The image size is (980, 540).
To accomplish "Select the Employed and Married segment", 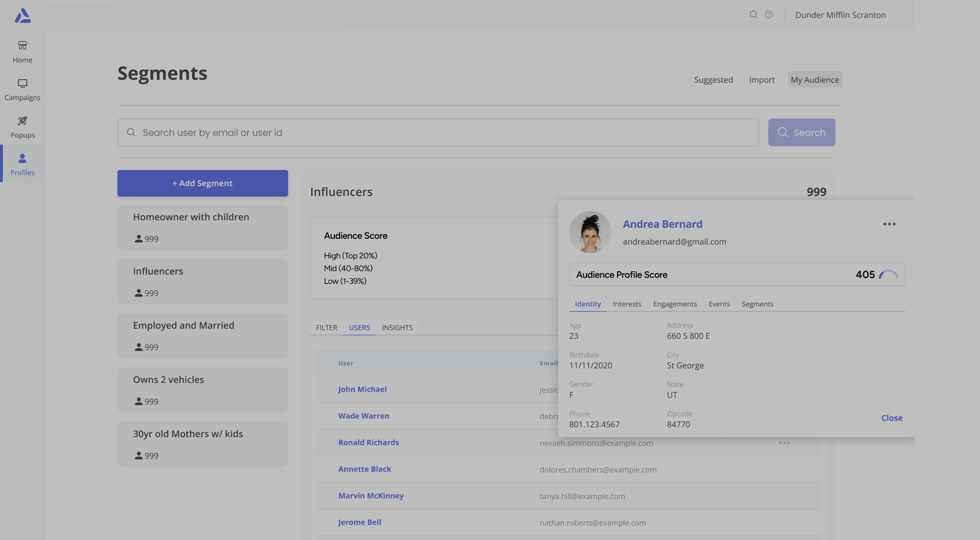I will point(202,335).
